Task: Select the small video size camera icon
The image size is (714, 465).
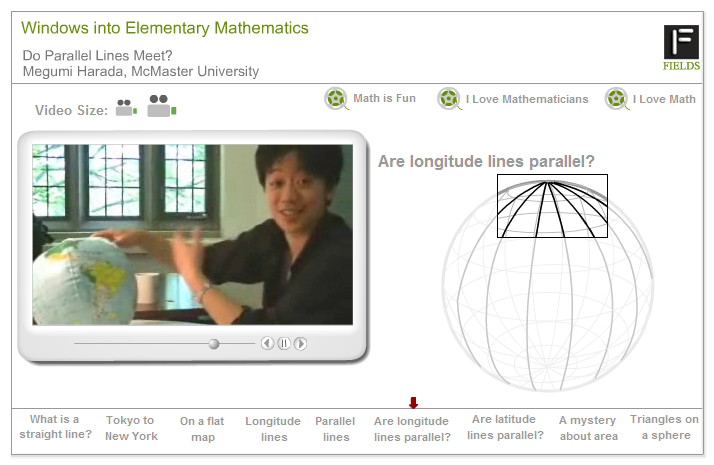Action: [125, 108]
